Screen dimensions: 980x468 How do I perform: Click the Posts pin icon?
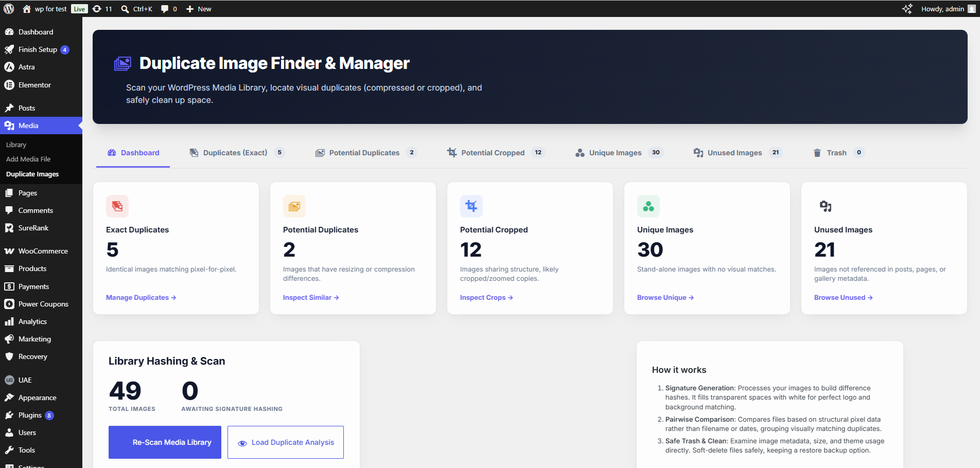click(x=9, y=108)
